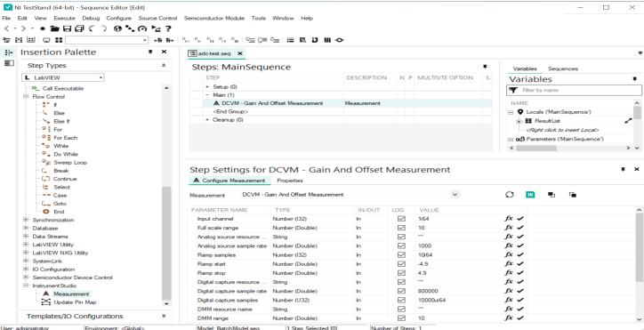Expand the ResultList variable node
Screen dimensions: 644x330
point(519,121)
